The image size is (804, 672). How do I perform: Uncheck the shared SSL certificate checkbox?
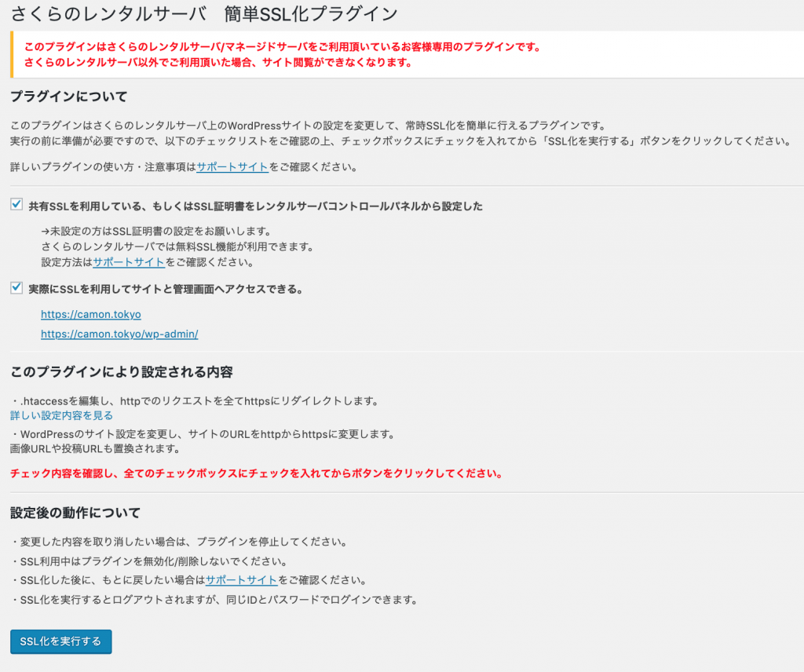pos(16,205)
